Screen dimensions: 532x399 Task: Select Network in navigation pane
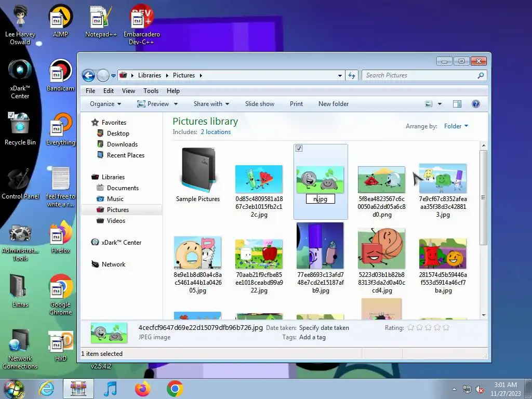tap(113, 264)
